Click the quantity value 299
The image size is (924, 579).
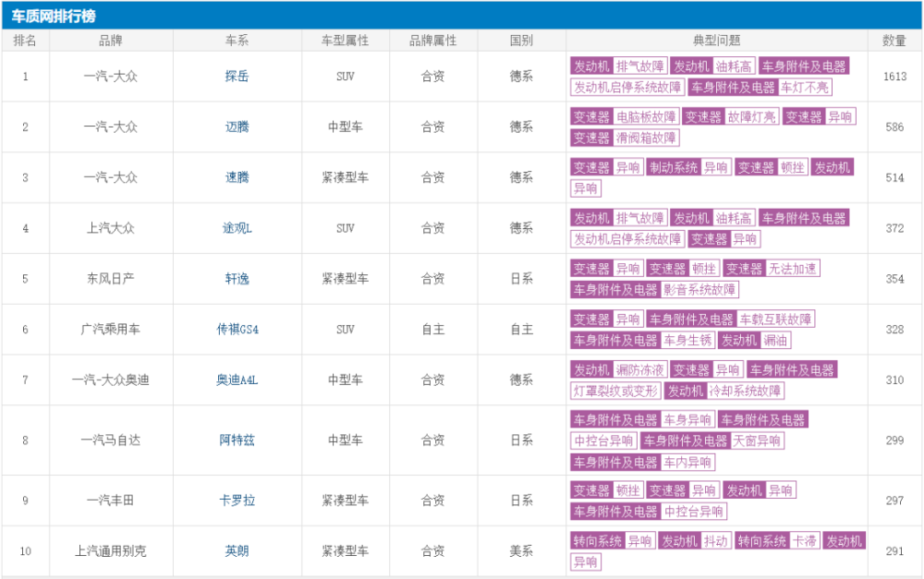point(894,440)
